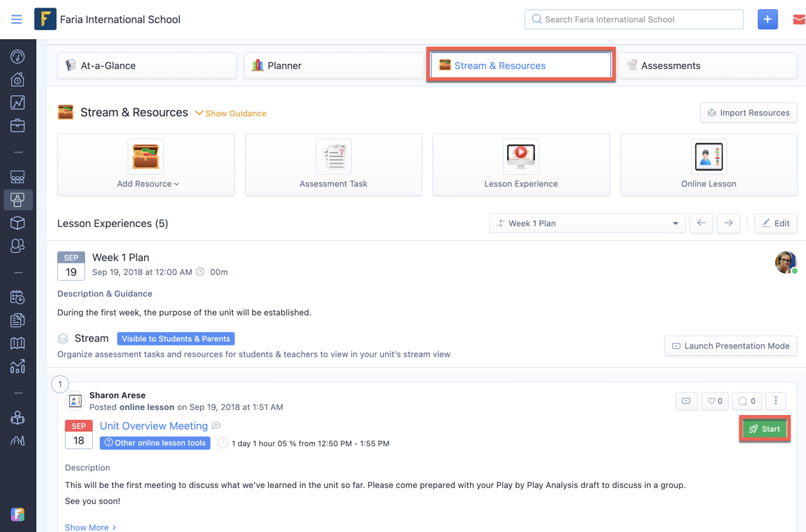Switch to the At-a-Glance tab
The image size is (806, 532).
tap(147, 65)
